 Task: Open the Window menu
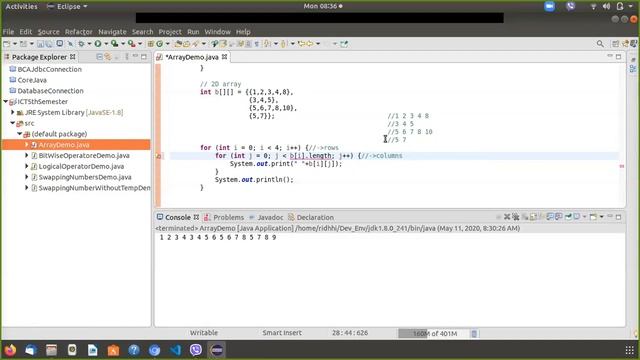pos(218,31)
